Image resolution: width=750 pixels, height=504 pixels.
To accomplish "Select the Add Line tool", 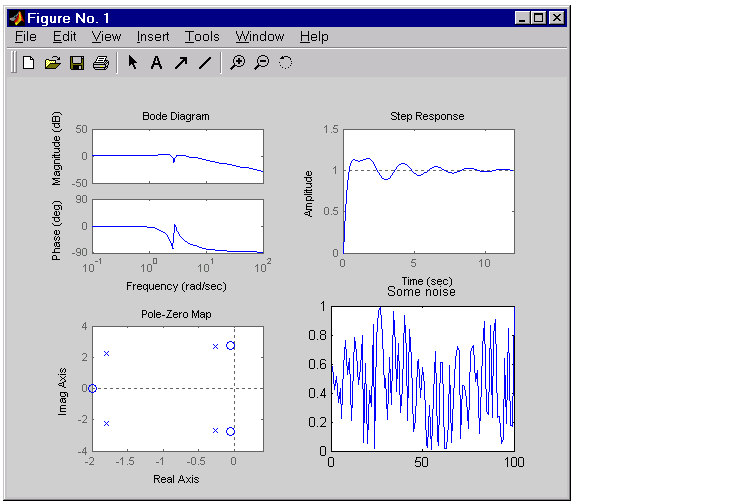I will (205, 63).
